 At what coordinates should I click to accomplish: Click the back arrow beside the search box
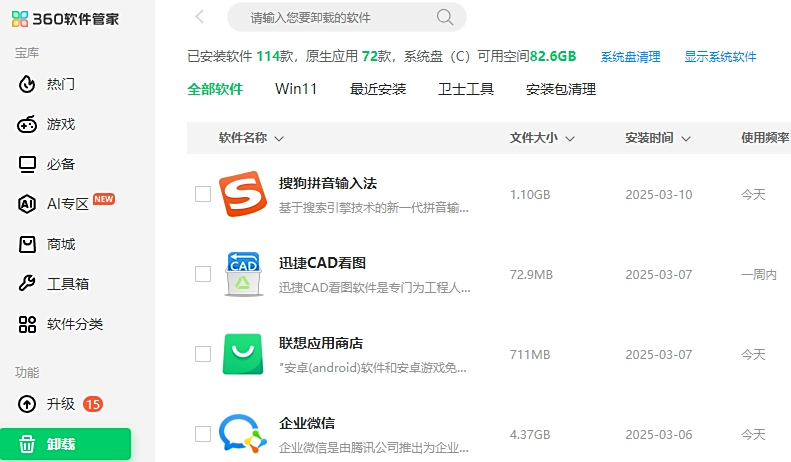click(200, 17)
